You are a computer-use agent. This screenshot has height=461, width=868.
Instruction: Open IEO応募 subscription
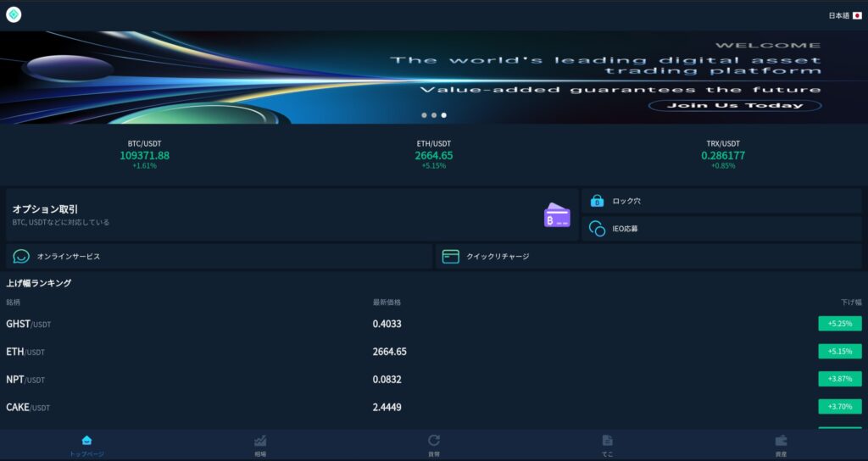722,229
